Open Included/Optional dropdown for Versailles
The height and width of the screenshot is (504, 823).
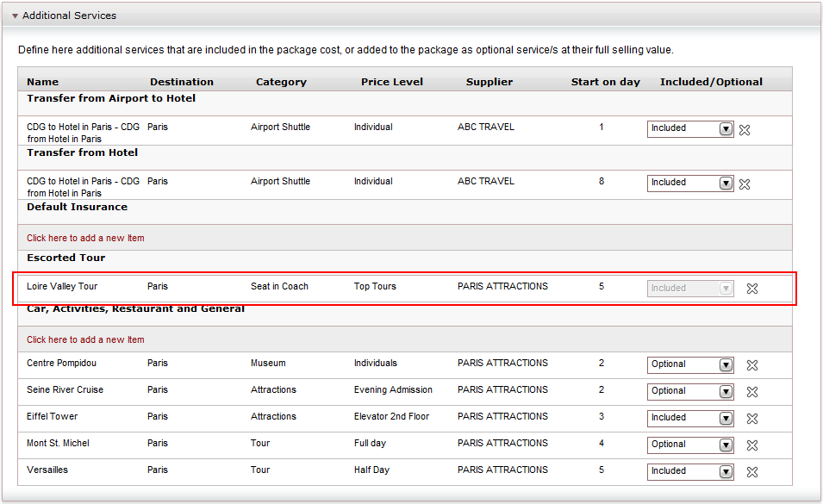pos(690,471)
